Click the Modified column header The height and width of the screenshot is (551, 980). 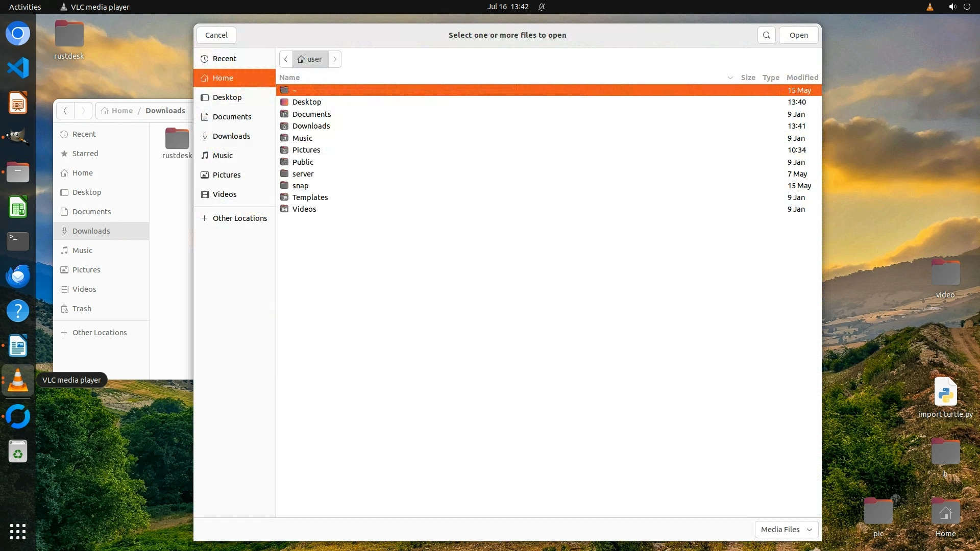(802, 78)
